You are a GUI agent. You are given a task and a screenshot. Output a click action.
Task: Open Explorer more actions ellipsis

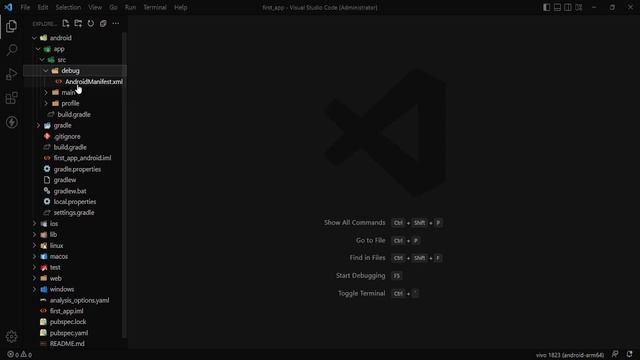[x=116, y=24]
